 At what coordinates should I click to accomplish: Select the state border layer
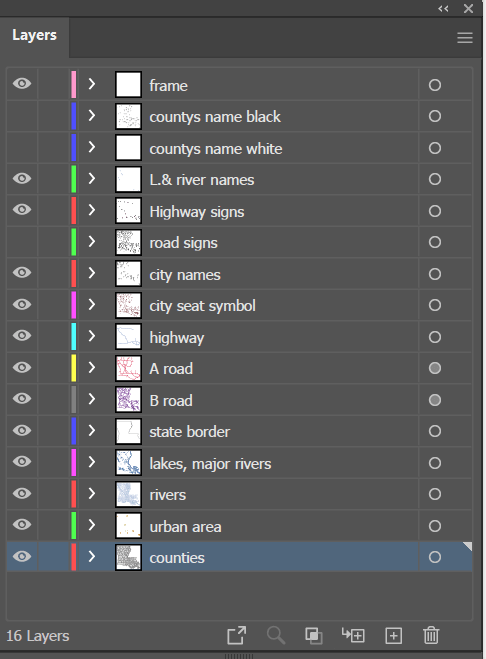(x=239, y=432)
